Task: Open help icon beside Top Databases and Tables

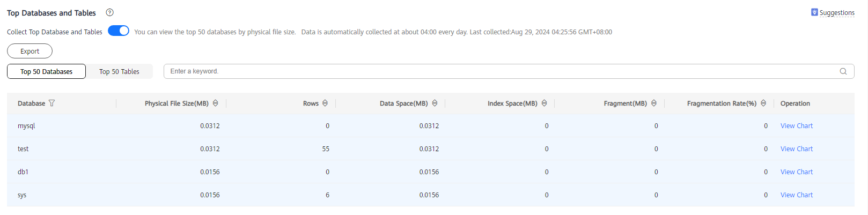Action: tap(110, 12)
